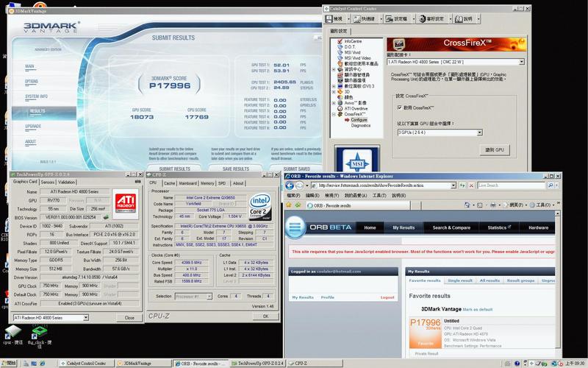Image resolution: width=588 pixels, height=368 pixels.
Task: Click the Single result tab link on ORB
Action: [x=460, y=280]
